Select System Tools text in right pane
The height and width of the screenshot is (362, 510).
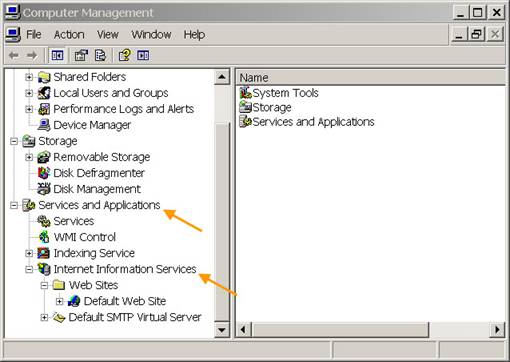tap(285, 93)
